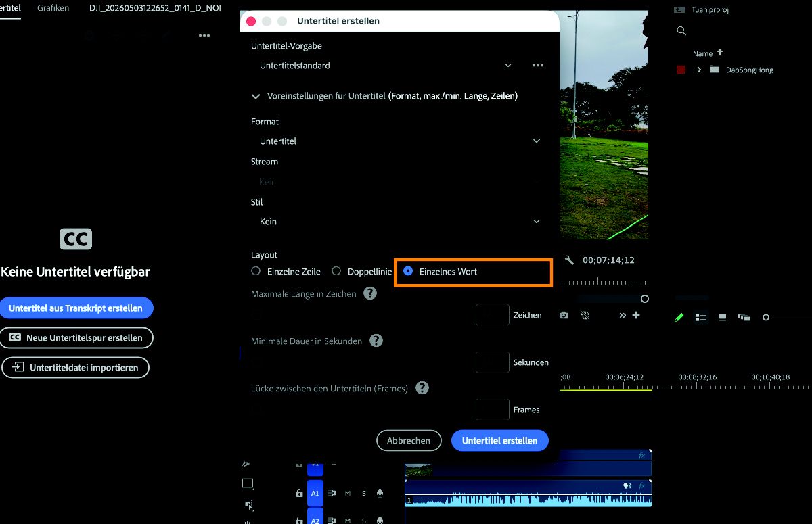Open the Text panel three-dot options menu
812x524 pixels.
tap(204, 36)
